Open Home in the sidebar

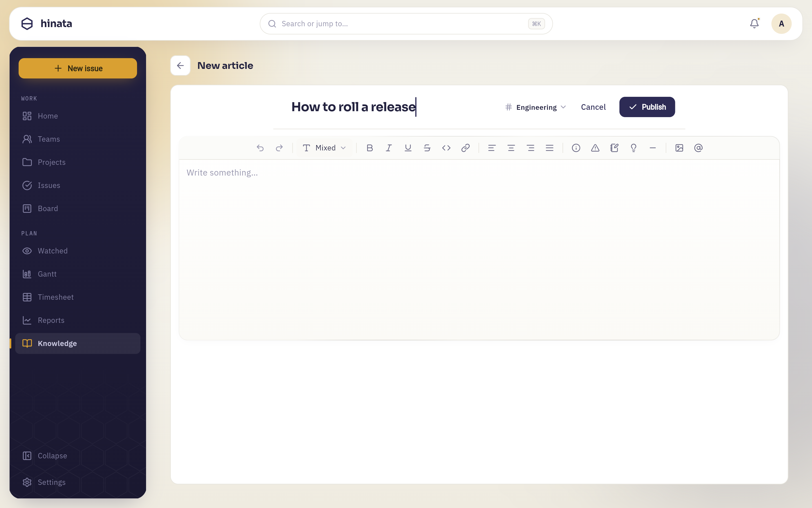(x=78, y=116)
